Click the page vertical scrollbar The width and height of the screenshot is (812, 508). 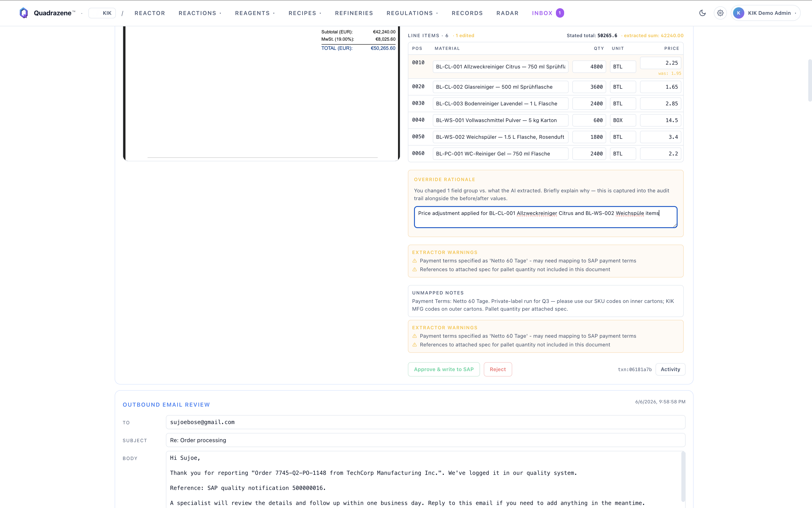click(x=810, y=80)
